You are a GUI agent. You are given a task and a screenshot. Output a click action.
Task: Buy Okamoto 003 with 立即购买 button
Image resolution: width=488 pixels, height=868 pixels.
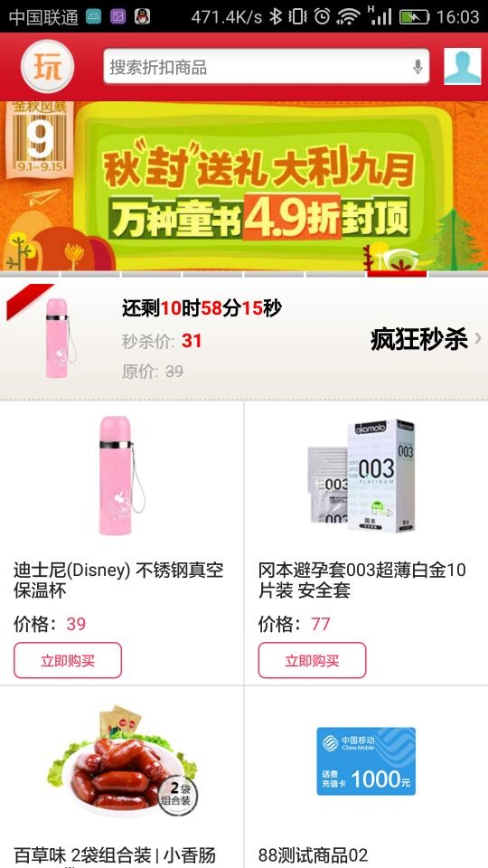point(312,660)
